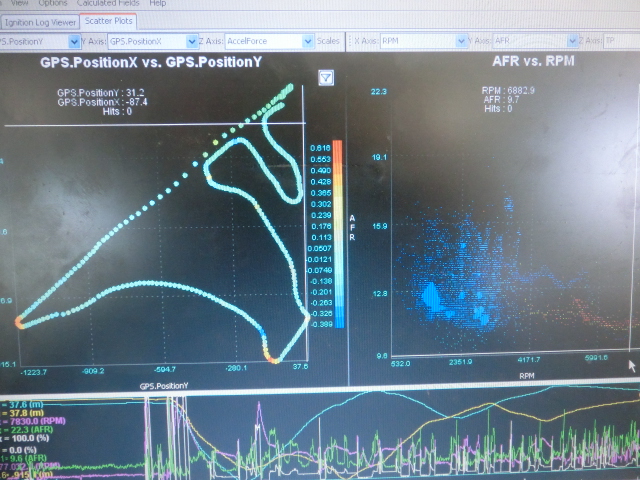Click the dense blue cluster in AFR scatter
The width and height of the screenshot is (640, 480).
434,294
